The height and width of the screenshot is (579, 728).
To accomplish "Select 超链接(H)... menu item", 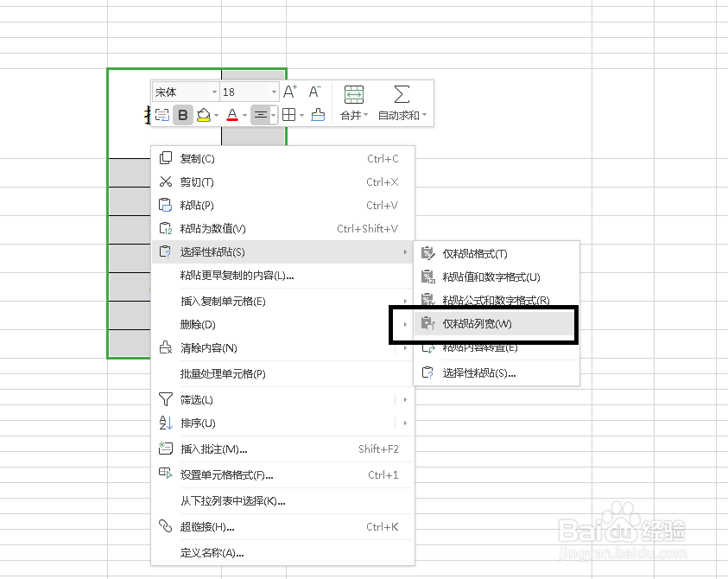I will (x=282, y=526).
